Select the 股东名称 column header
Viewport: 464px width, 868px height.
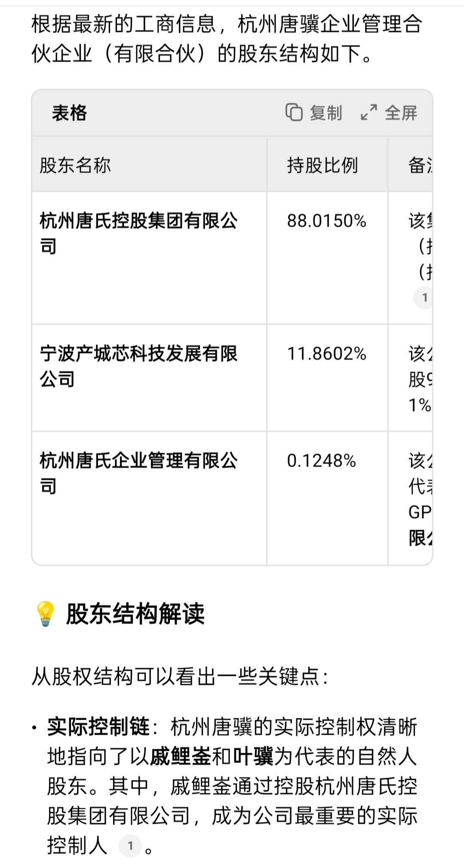(x=75, y=165)
